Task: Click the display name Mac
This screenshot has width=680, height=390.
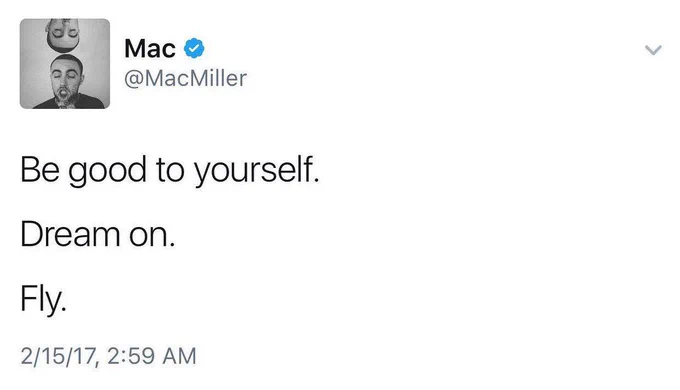Action: tap(150, 48)
